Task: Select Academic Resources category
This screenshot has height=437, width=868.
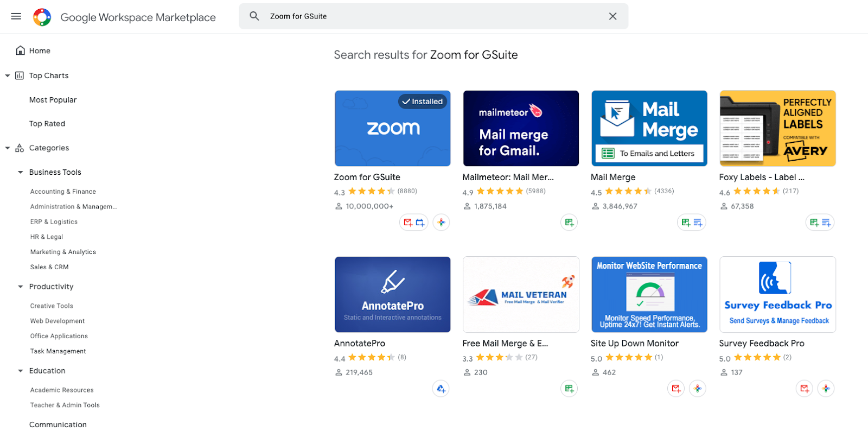Action: tap(62, 390)
